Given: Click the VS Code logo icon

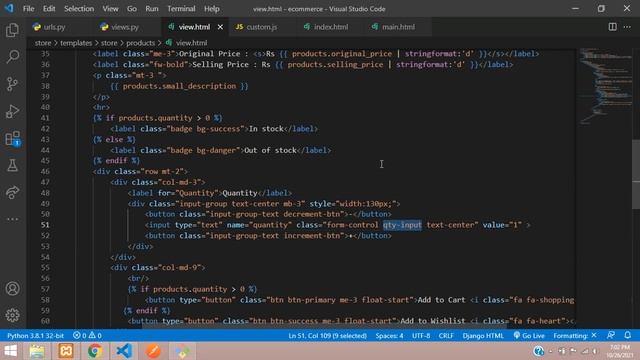Looking at the screenshot, I should coord(9,8).
